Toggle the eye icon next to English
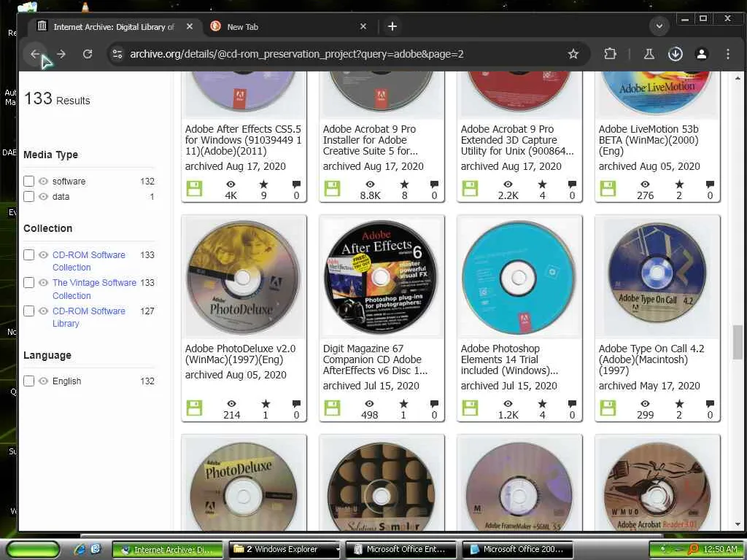This screenshot has height=560, width=747. (43, 381)
